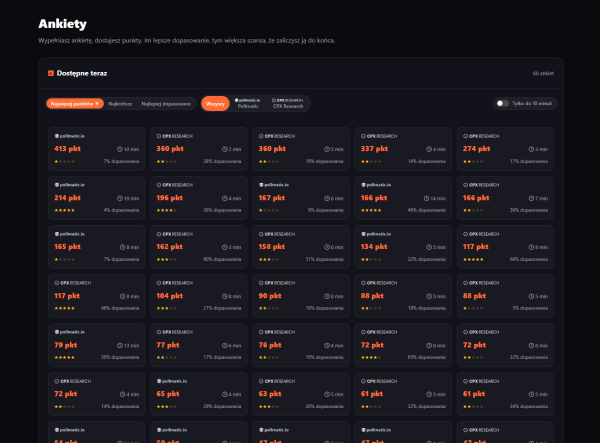Click clock icon on 76 pkt card

(327, 345)
